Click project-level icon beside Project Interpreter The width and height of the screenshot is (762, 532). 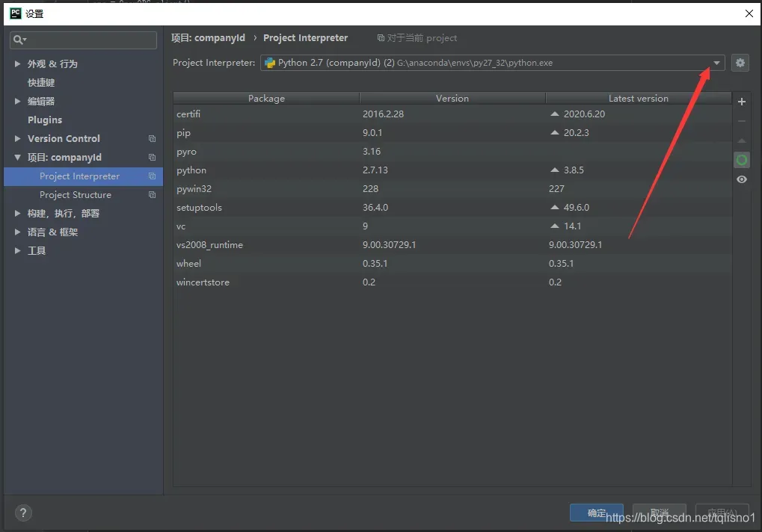[x=152, y=176]
